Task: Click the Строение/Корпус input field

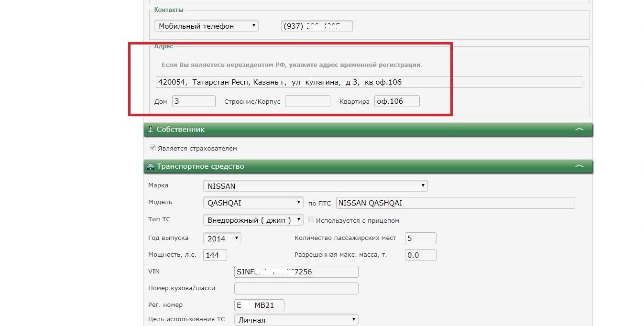Action: tap(307, 101)
